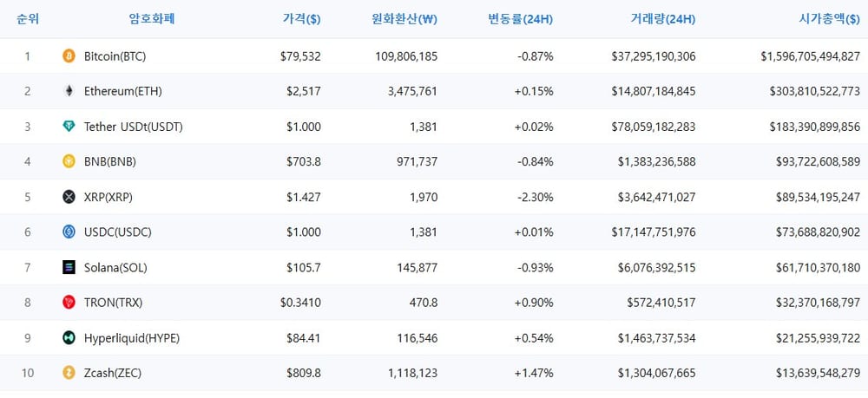This screenshot has height=398, width=868.
Task: Click the Ethereum diamond icon
Action: click(69, 91)
